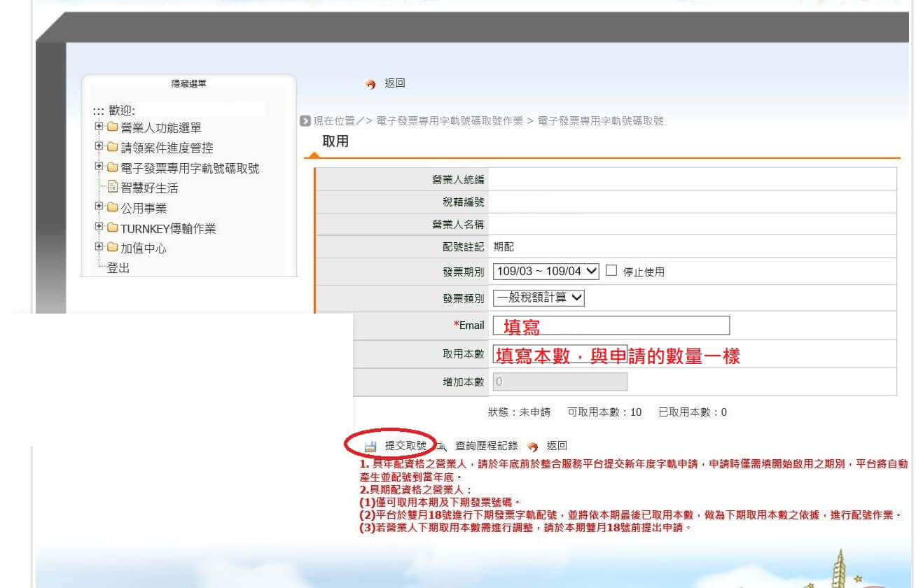This screenshot has width=916, height=588.
Task: Click into the Email input field
Action: [611, 325]
